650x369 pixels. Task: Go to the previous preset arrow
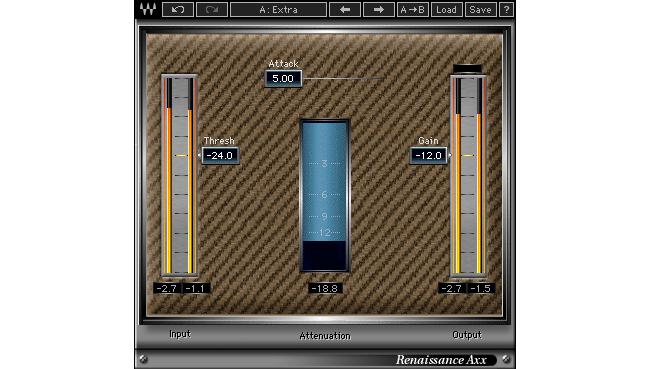(x=345, y=10)
